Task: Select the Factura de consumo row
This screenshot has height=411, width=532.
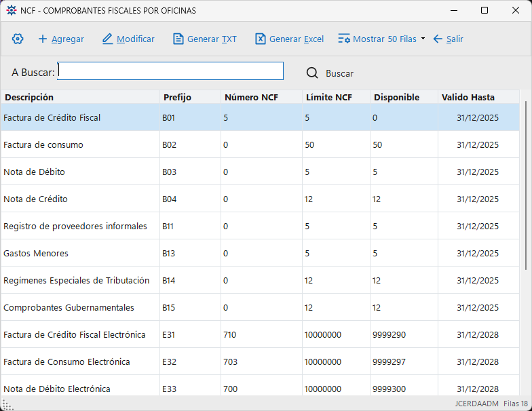Action: tap(261, 144)
